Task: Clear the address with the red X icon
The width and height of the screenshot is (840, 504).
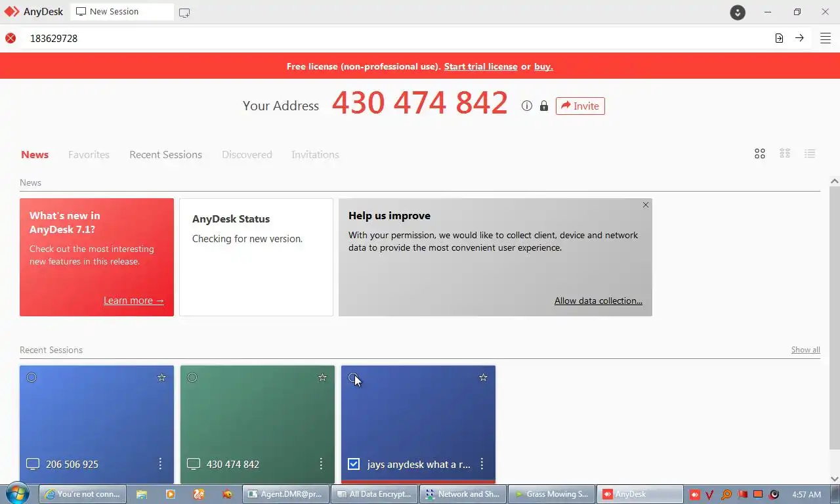Action: (10, 38)
